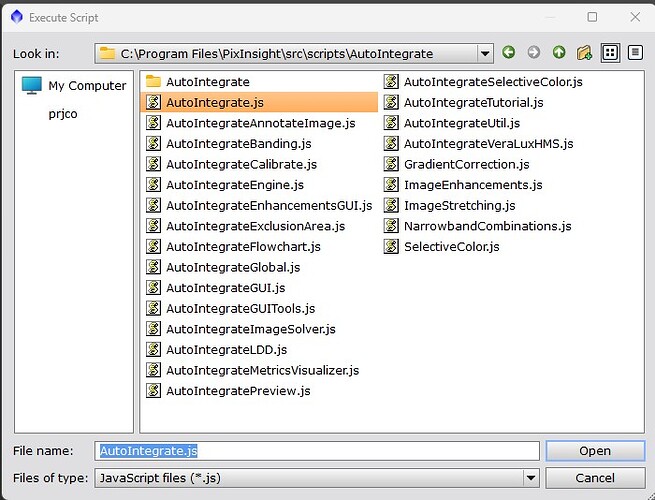Click the AutoIntegrateVeraLuxHMS.js script icon
This screenshot has height=500, width=655.
[391, 143]
